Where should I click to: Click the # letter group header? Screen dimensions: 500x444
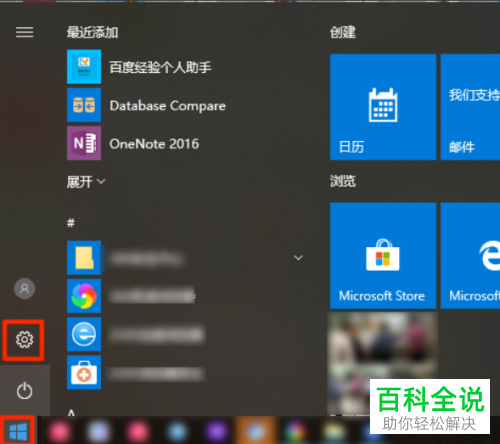(x=71, y=223)
